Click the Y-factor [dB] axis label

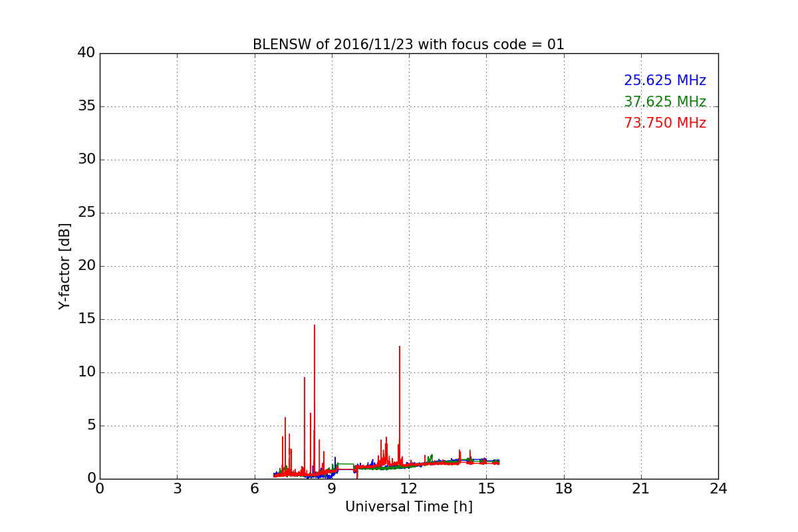(x=65, y=266)
